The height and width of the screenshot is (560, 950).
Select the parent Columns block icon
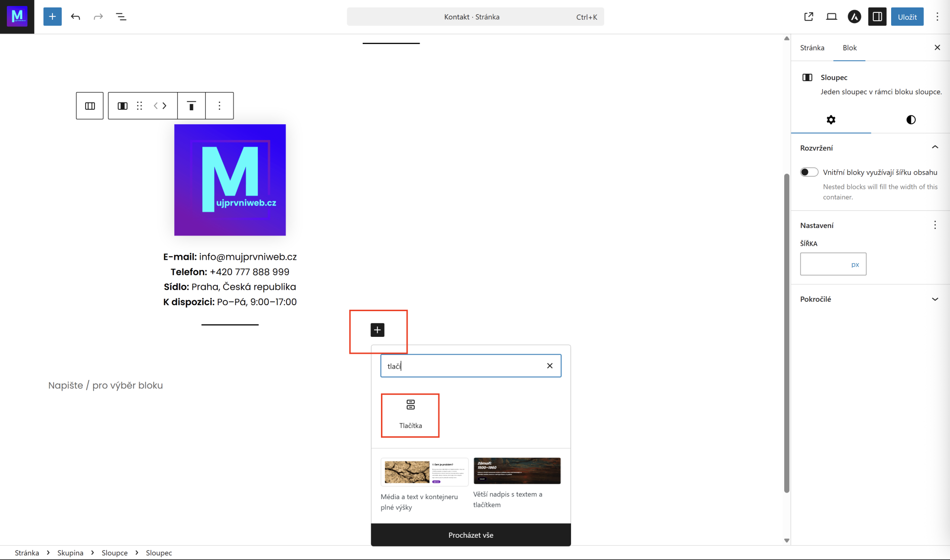tap(90, 106)
